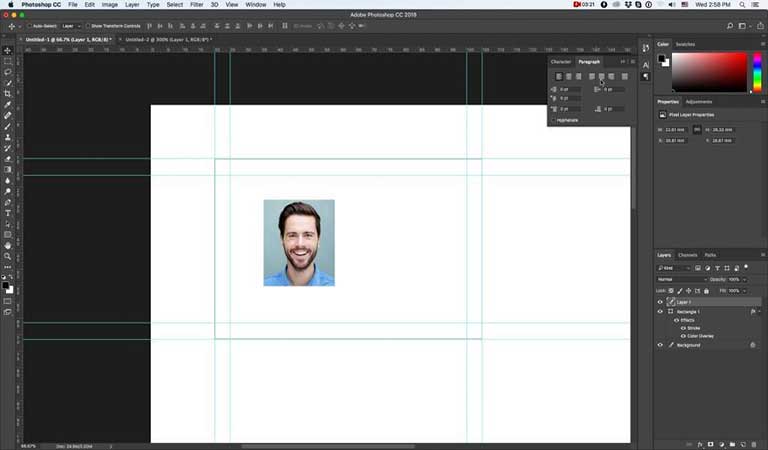Viewport: 768px width, 450px height.
Task: Open the Auto-Select Layer dropdown
Action: 70,25
